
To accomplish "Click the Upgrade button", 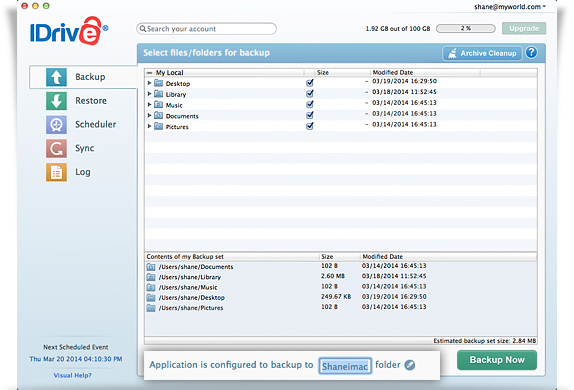I will coord(524,28).
